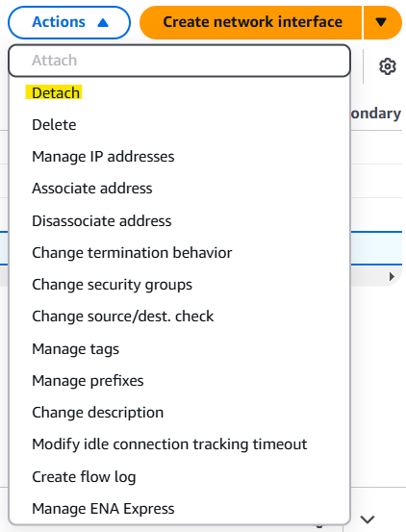Image resolution: width=406 pixels, height=532 pixels.
Task: Open Manage ENA Express
Action: point(179,509)
